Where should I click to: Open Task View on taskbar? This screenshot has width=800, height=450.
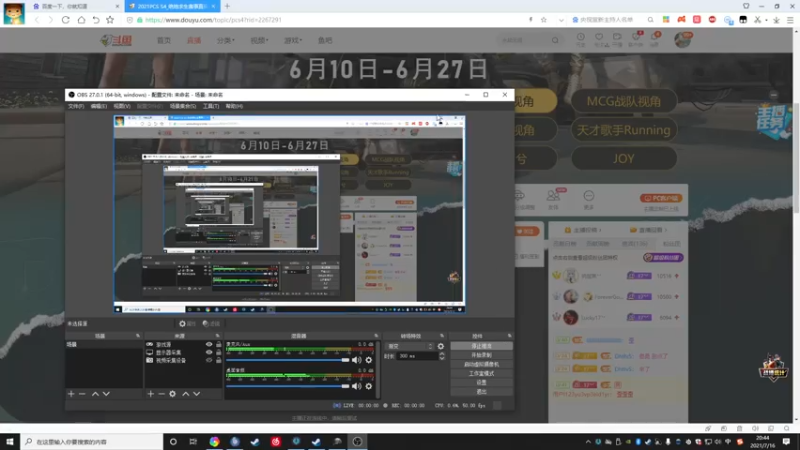tap(193, 441)
